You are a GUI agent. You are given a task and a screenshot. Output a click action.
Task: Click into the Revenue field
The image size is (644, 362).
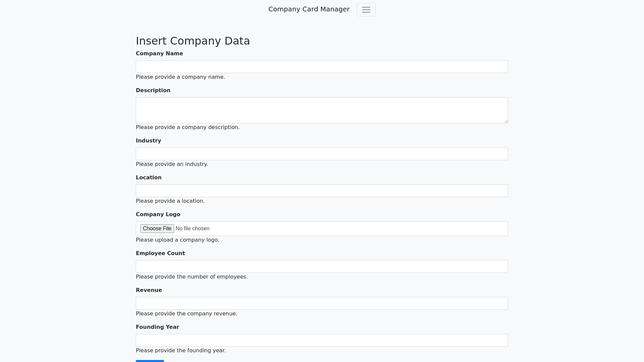point(322,303)
